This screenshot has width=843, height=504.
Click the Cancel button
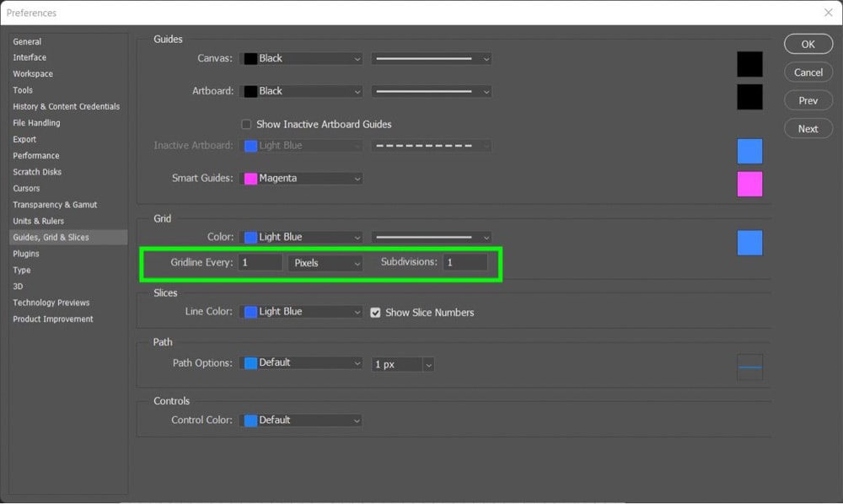tap(808, 72)
